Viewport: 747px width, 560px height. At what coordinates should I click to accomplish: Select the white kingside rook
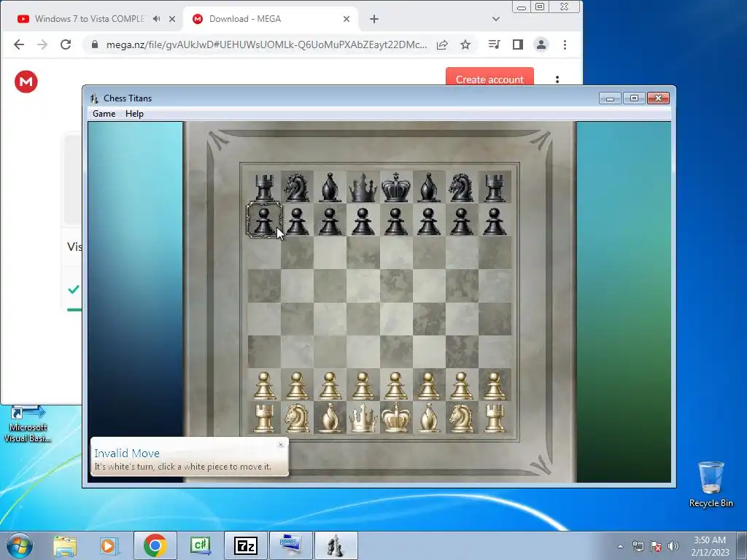pos(495,418)
